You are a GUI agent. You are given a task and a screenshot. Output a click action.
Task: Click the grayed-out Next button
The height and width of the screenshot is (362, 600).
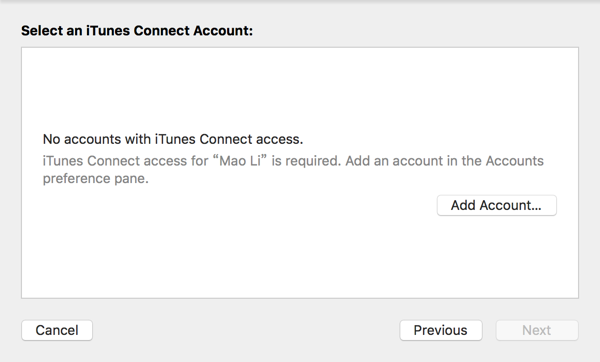point(537,330)
